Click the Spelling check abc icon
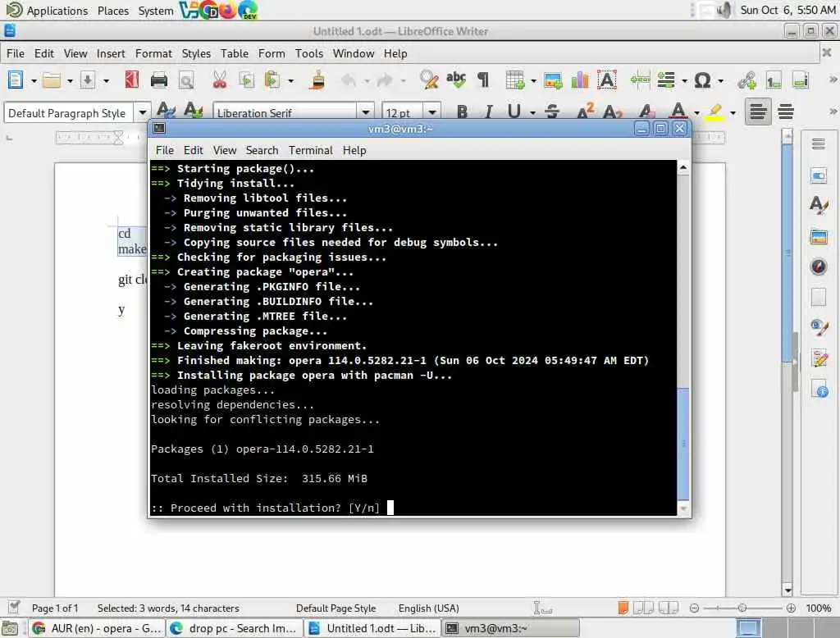 [456, 80]
